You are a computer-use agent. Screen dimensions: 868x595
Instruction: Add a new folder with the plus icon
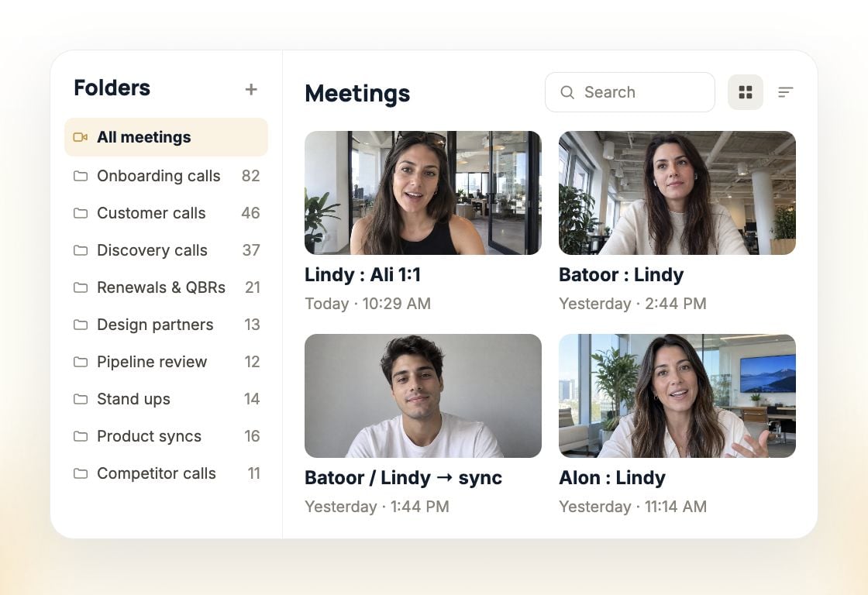[x=251, y=89]
